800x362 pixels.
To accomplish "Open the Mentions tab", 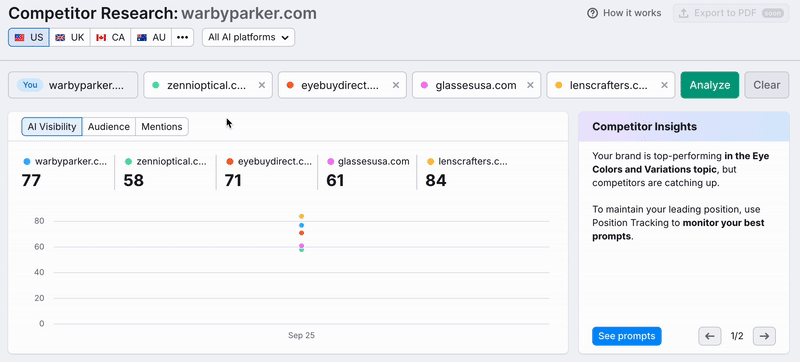I will click(x=162, y=127).
